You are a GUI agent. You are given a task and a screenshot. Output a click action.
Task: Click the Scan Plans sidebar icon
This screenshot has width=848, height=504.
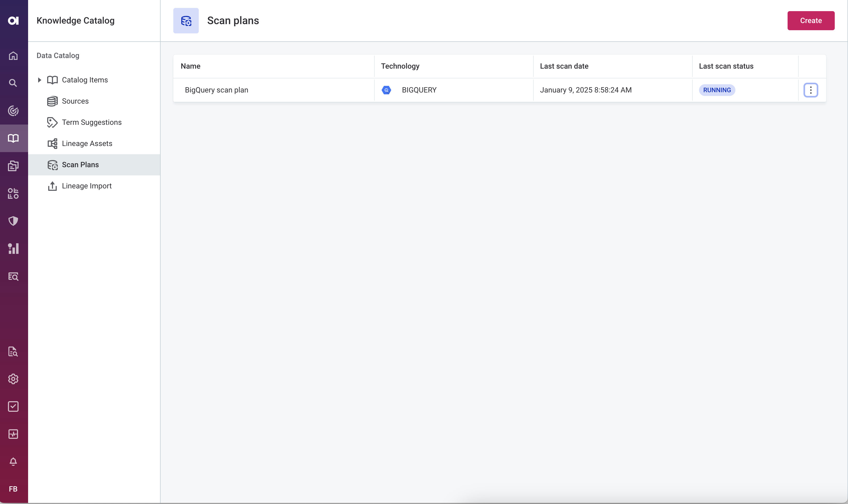[x=52, y=164]
